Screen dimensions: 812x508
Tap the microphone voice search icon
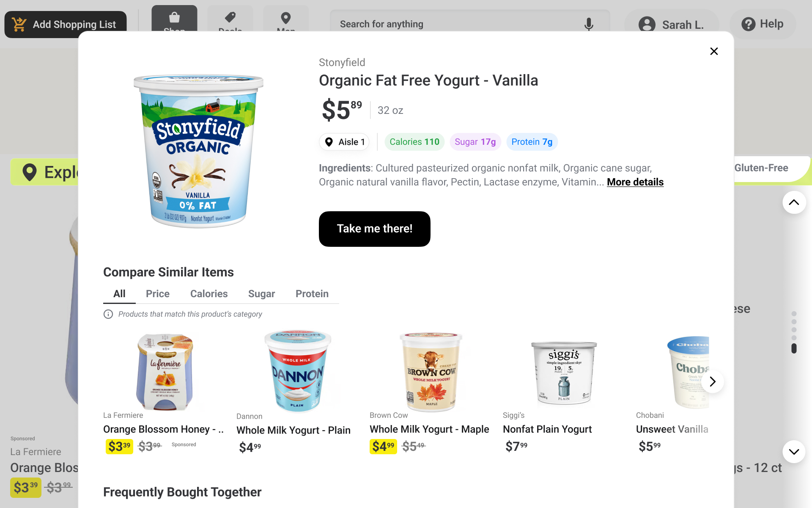(x=588, y=24)
